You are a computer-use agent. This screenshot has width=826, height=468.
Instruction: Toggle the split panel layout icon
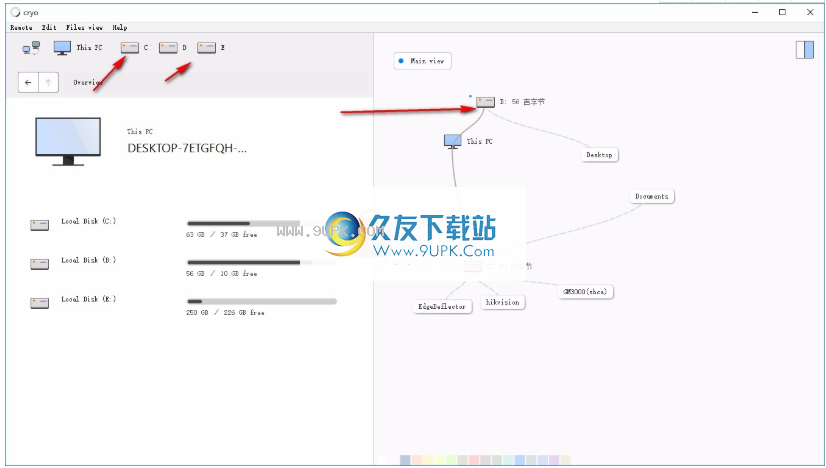(x=805, y=50)
